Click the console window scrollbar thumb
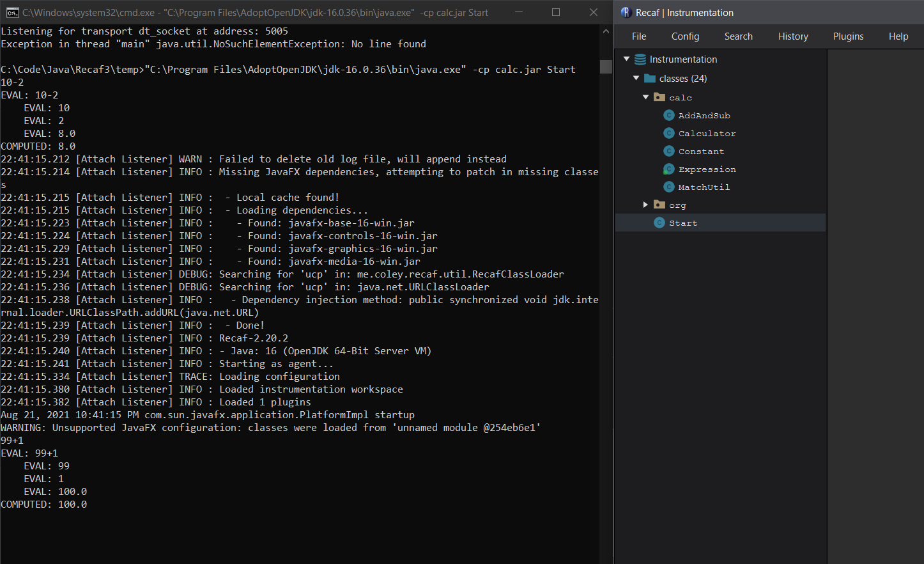Image resolution: width=924 pixels, height=564 pixels. coord(605,67)
